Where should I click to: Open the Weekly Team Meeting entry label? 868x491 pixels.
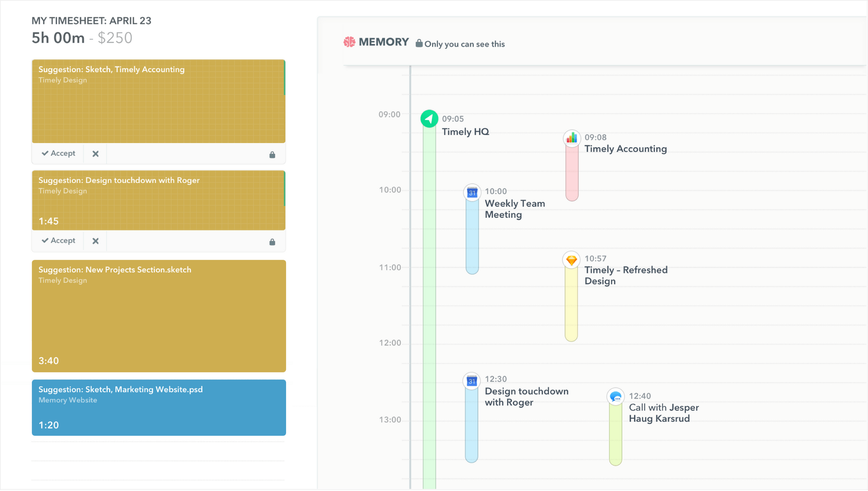click(x=514, y=209)
